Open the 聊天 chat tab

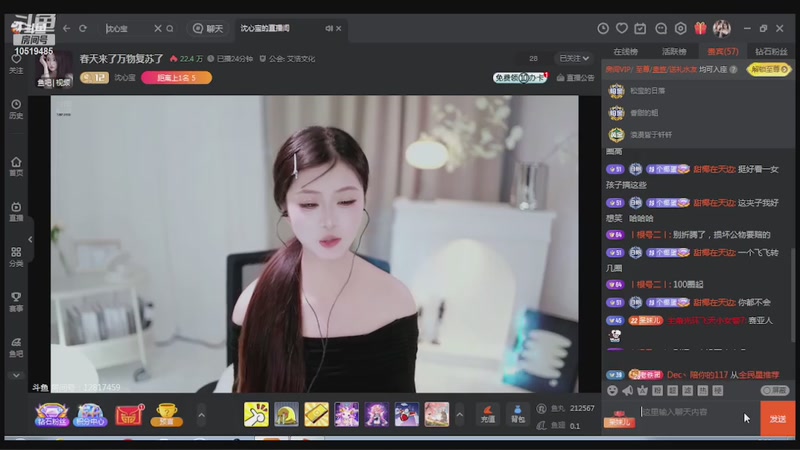[207, 29]
